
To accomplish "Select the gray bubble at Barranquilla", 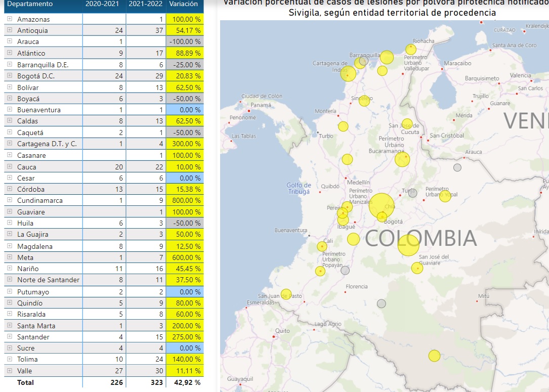I will click(x=363, y=61).
